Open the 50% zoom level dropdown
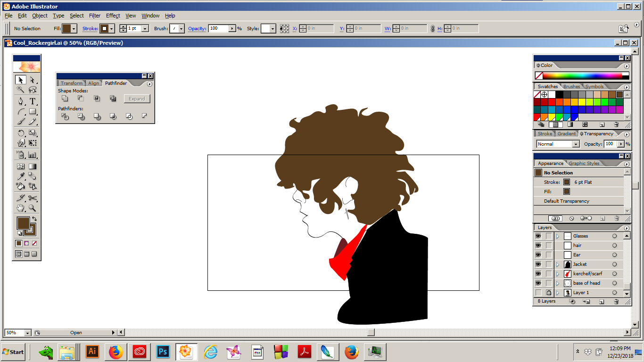The image size is (644, 362). (27, 333)
